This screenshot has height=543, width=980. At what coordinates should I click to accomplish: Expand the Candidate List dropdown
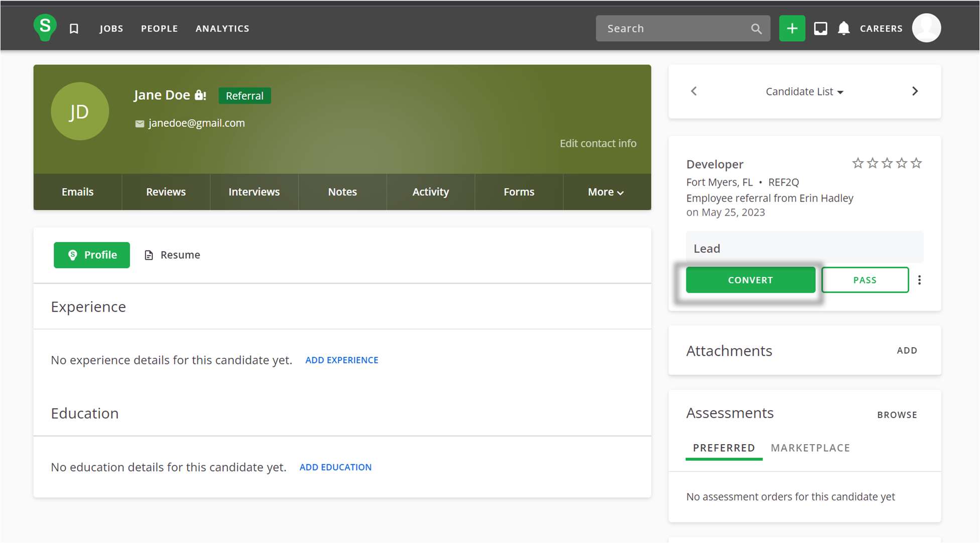[804, 91]
